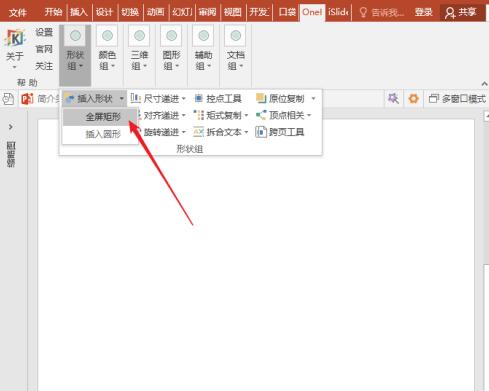
Task: Switch to the 设计 Design tab
Action: click(105, 12)
